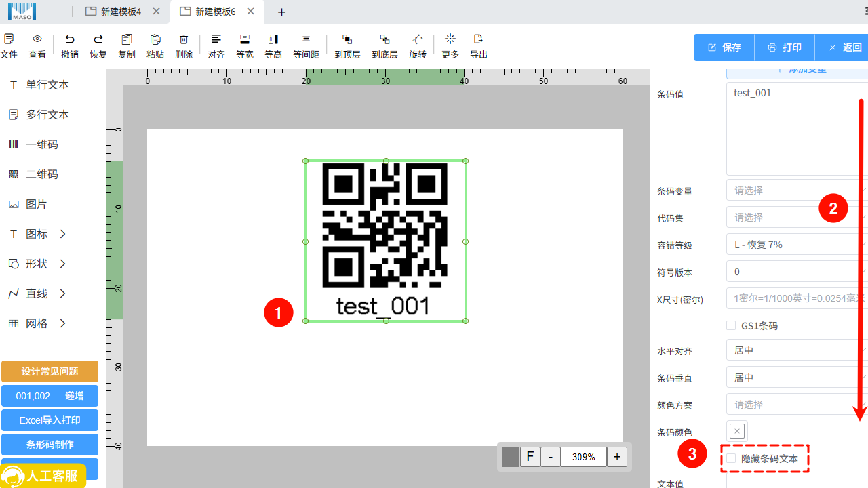The width and height of the screenshot is (868, 488).
Task: Toggle the GS1条码 checkbox
Action: [731, 325]
